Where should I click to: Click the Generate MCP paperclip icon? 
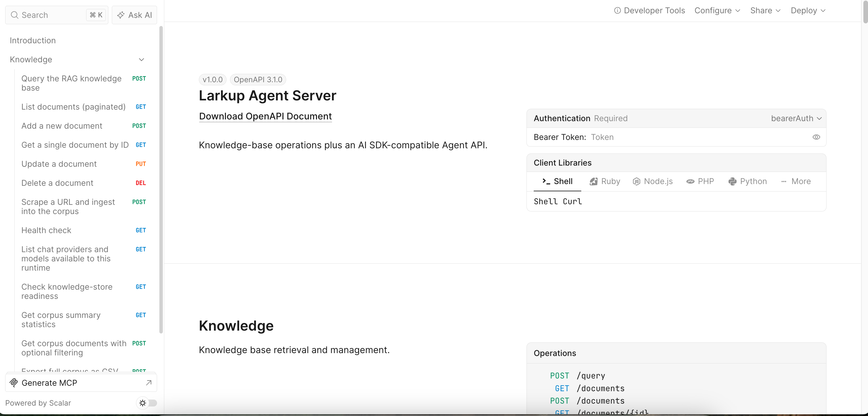[14, 383]
